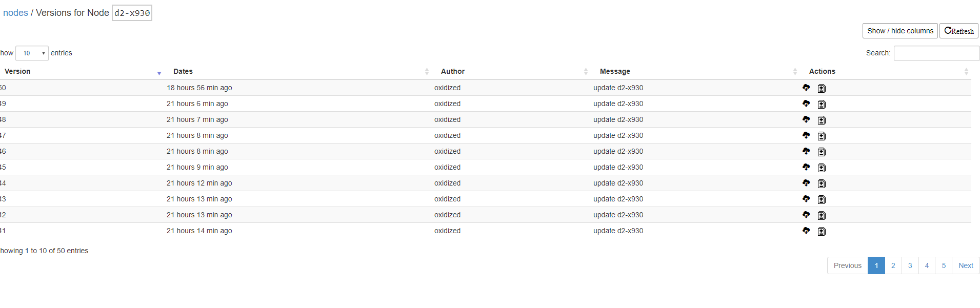Toggle sort on the Message column
980x308 pixels.
795,71
